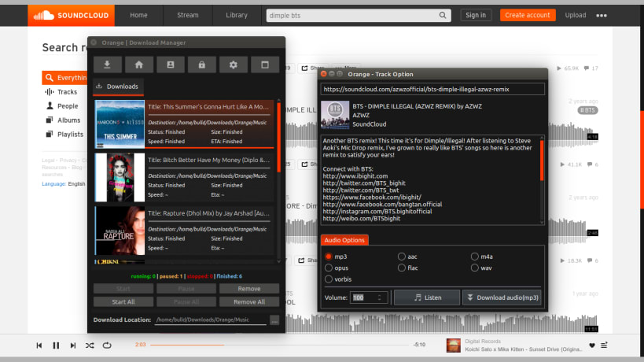Select the opus audio format
Screen dimensions: 644x362
coord(329,268)
